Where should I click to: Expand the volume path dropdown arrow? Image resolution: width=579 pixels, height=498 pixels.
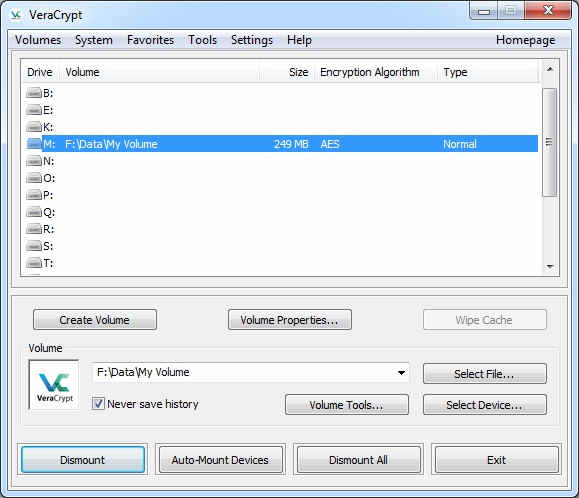(x=401, y=372)
